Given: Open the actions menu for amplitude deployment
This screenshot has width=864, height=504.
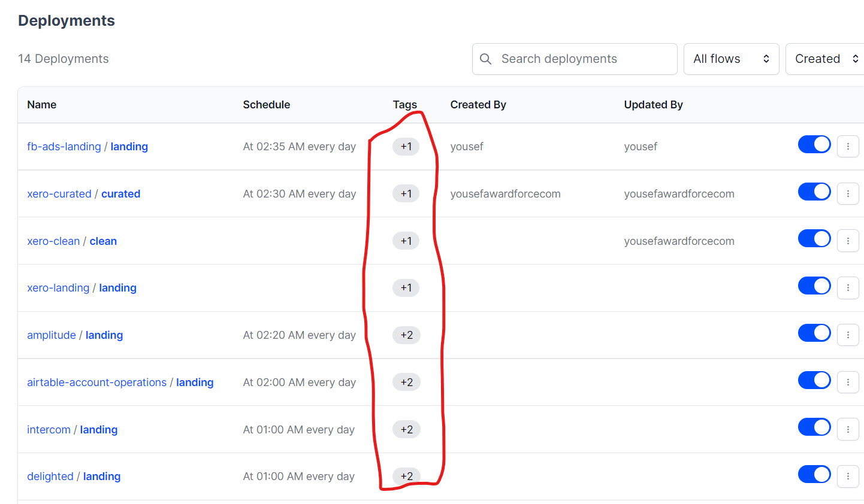Looking at the screenshot, I should tap(848, 335).
